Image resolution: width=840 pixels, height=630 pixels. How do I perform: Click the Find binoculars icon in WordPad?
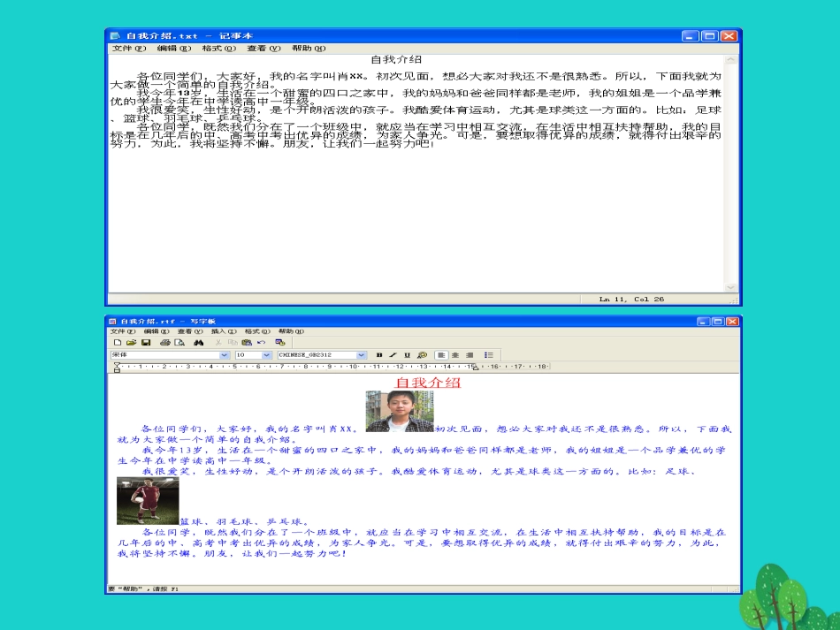(199, 343)
